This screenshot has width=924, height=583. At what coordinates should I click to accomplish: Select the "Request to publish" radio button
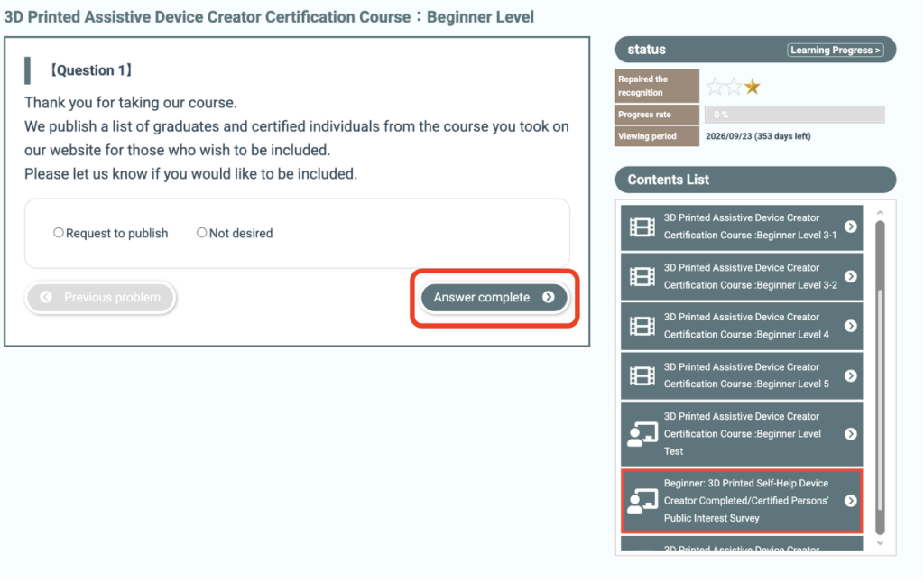pos(59,233)
